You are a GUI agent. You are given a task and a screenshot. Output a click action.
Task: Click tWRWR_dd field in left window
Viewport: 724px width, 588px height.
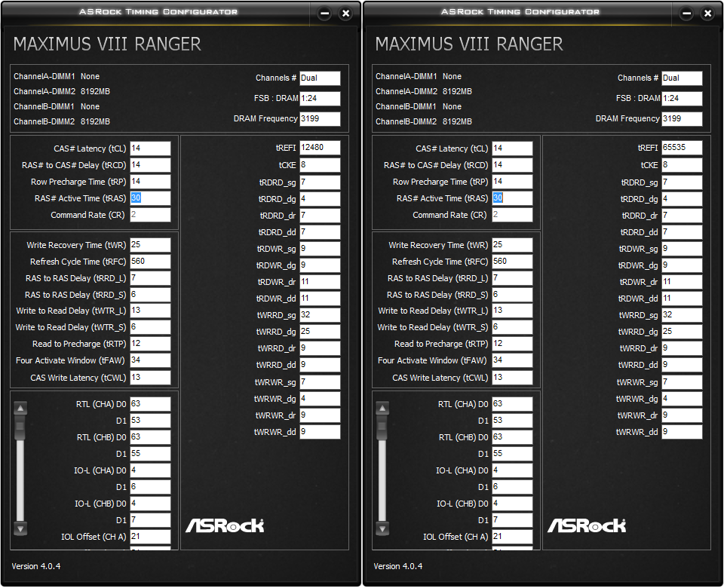point(320,432)
